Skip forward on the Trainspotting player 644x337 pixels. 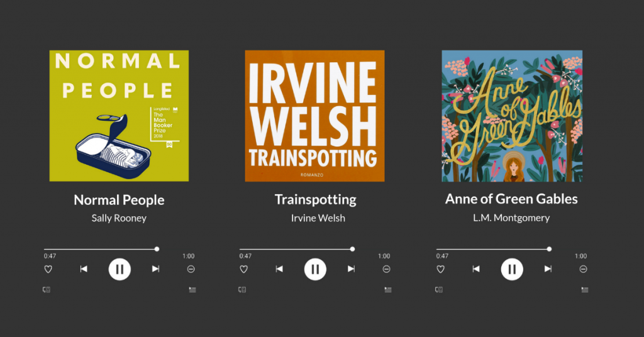(351, 269)
